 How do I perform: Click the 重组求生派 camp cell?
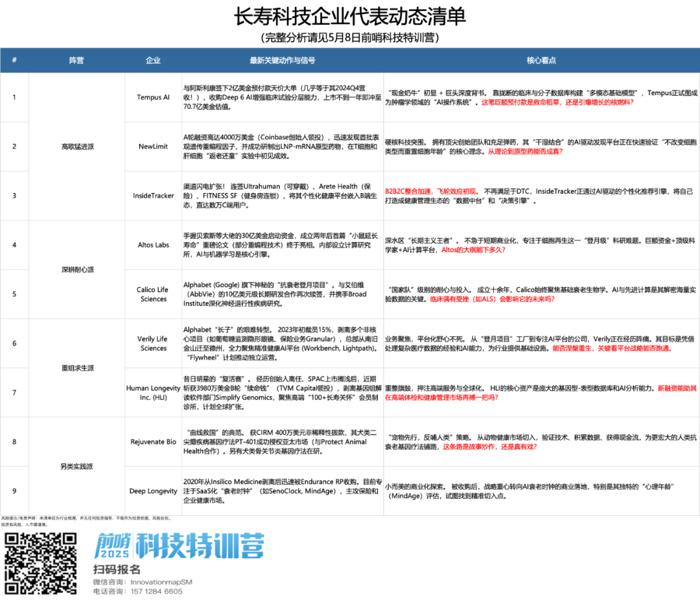pyautogui.click(x=76, y=368)
